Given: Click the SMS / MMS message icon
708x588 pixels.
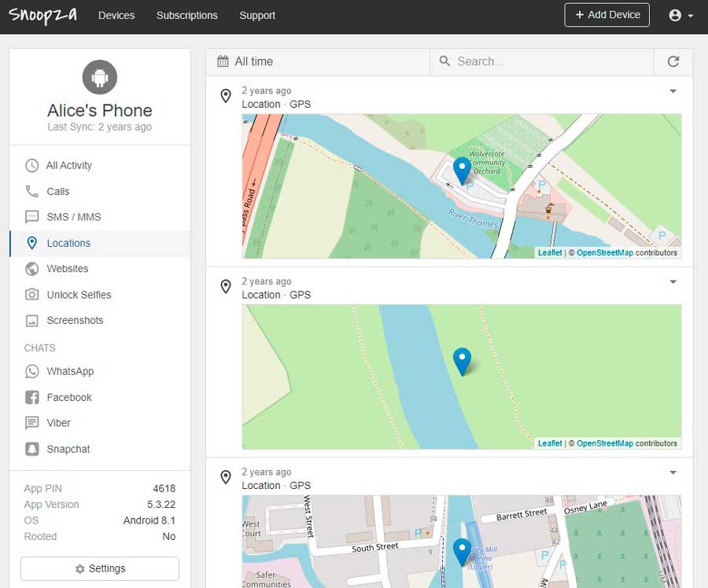Looking at the screenshot, I should (x=31, y=217).
